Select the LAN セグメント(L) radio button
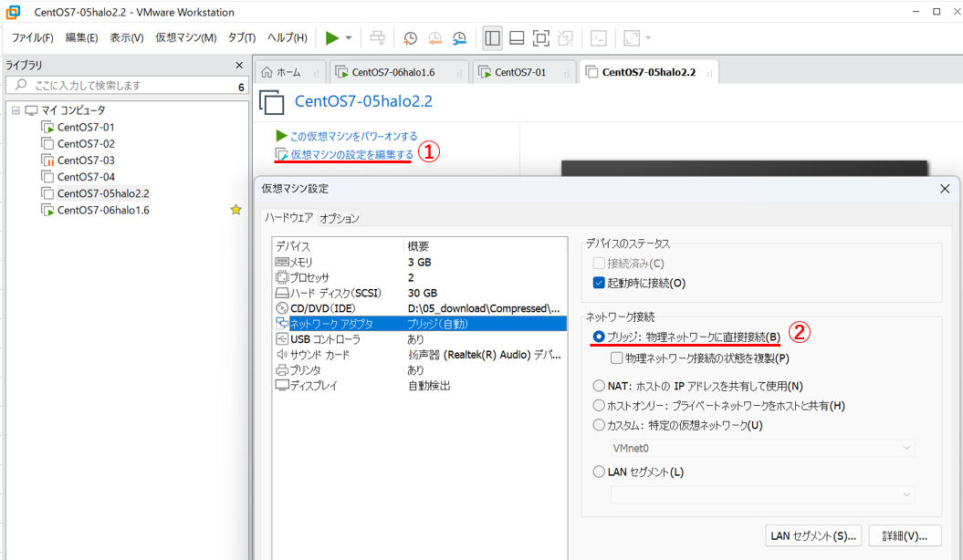Image resolution: width=963 pixels, height=560 pixels. [599, 472]
